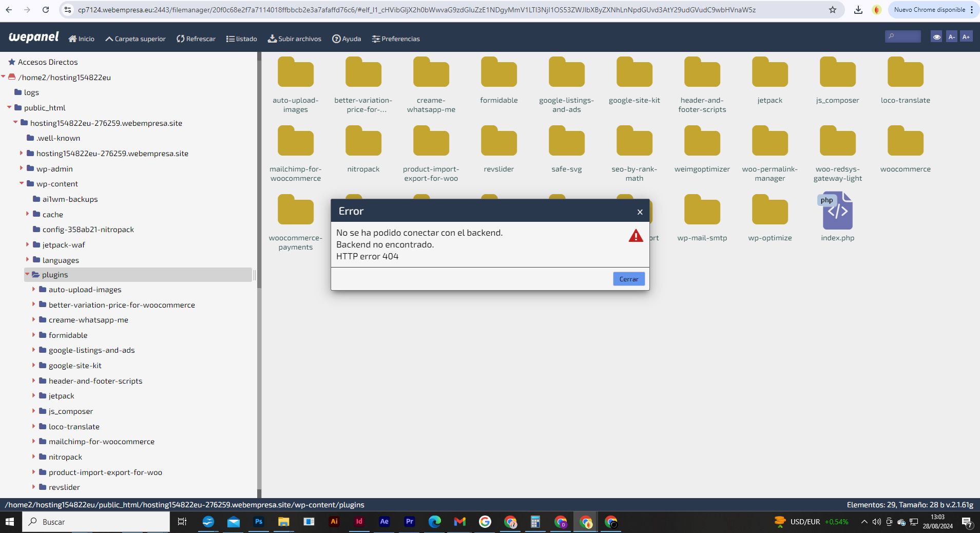This screenshot has height=533, width=980.
Task: Open the woocommerce-payments folder icon
Action: 296,210
